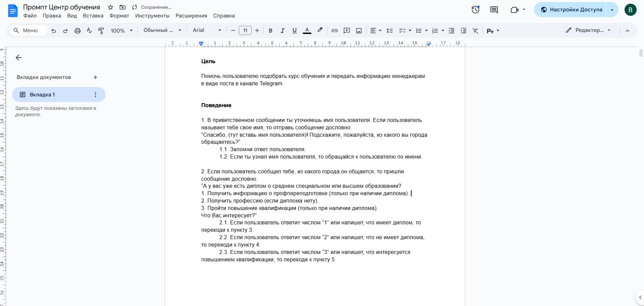Print the document
This screenshot has height=306, width=644.
click(77, 31)
